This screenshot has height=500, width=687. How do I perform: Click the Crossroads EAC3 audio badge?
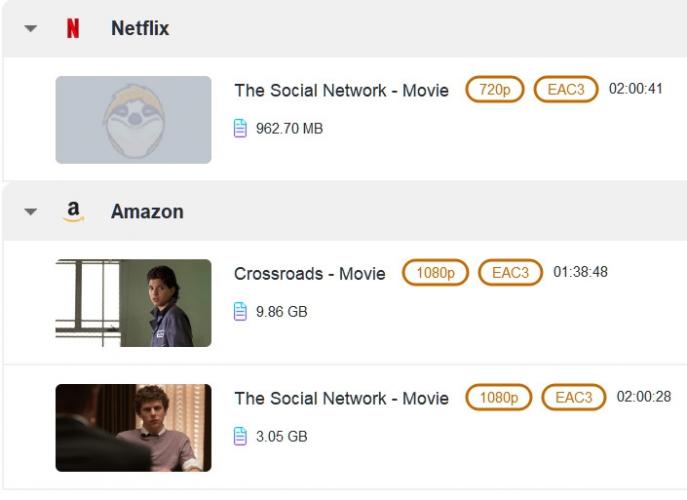pyautogui.click(x=510, y=273)
